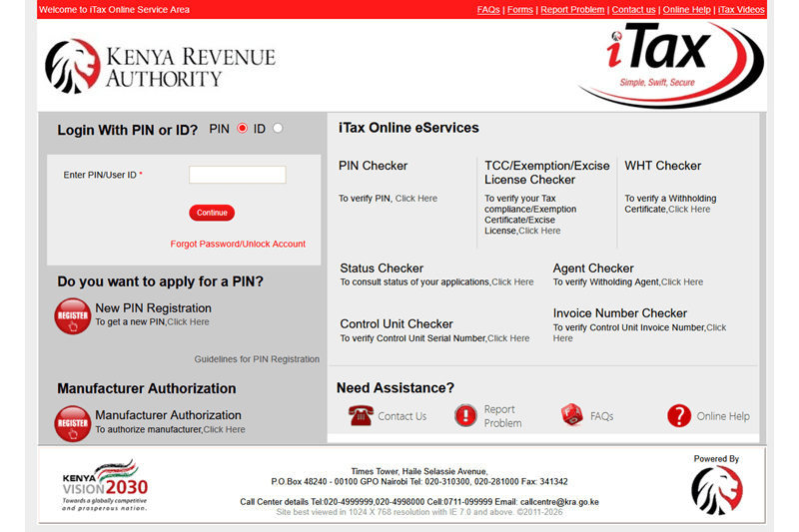The height and width of the screenshot is (532, 799).
Task: Click the 'Welcome to iTax Online Service Area' text
Action: click(114, 10)
